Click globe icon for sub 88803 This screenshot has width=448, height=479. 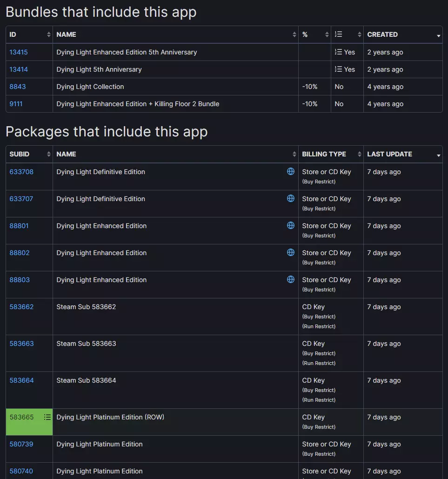[x=291, y=279]
